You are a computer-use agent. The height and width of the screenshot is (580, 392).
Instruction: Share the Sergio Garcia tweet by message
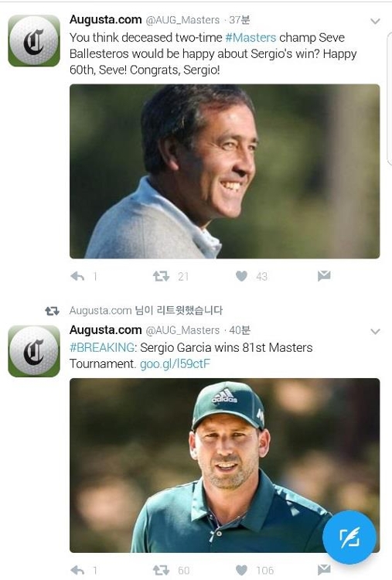click(x=324, y=570)
